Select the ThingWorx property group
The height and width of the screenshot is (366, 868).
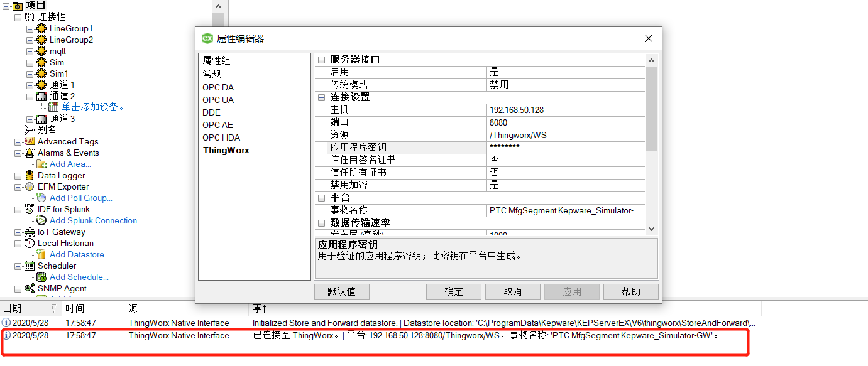point(226,150)
